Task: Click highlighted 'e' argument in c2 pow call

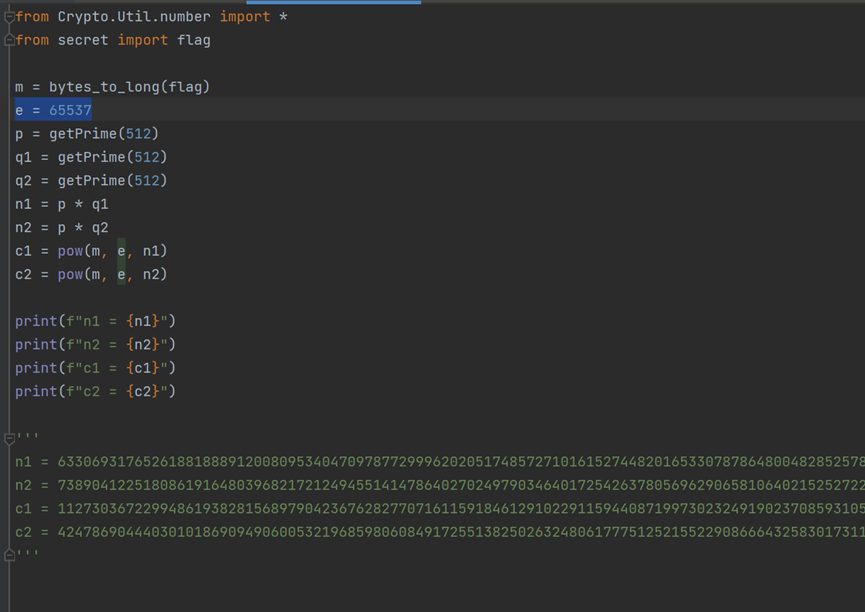Action: point(122,274)
